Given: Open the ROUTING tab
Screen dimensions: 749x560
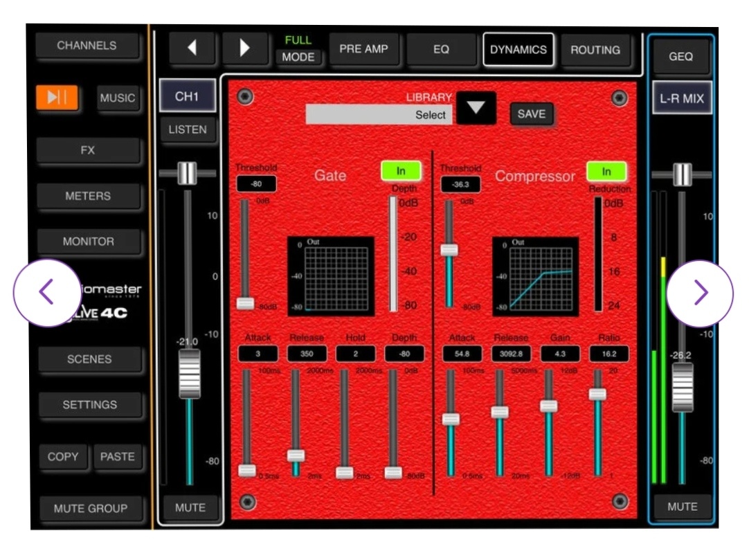Looking at the screenshot, I should pos(595,50).
